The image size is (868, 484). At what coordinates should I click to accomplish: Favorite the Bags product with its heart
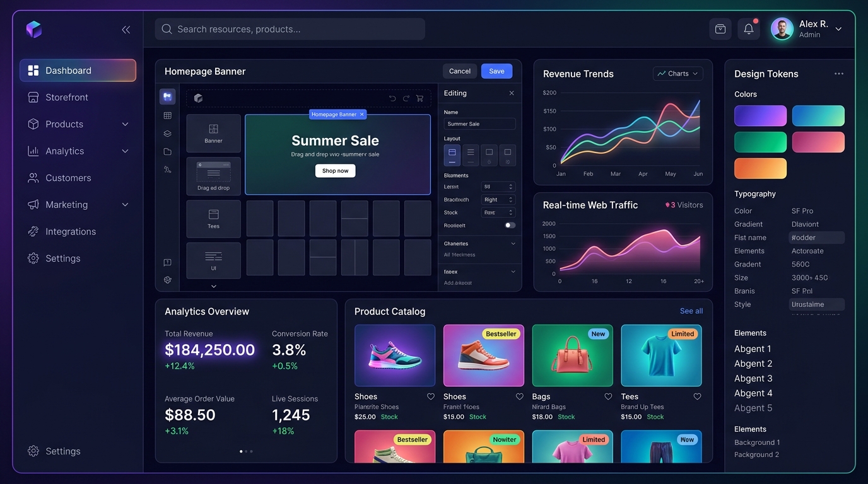pyautogui.click(x=608, y=396)
